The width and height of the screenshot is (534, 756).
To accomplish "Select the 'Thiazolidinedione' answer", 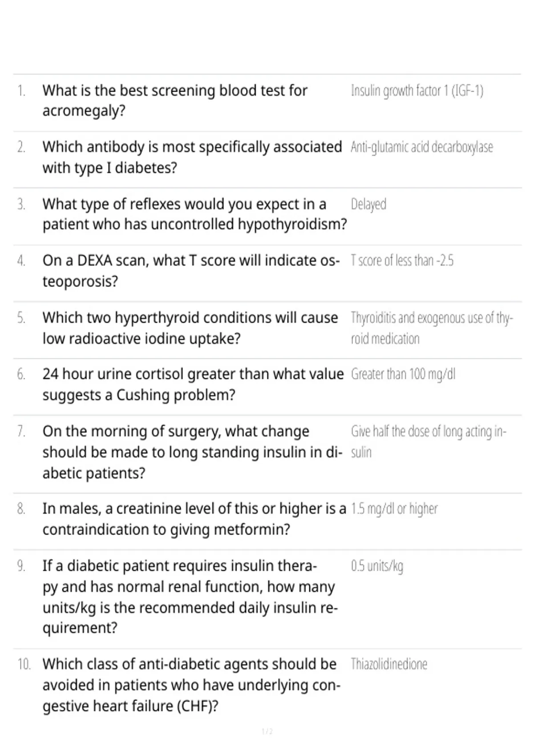I will point(389,664).
